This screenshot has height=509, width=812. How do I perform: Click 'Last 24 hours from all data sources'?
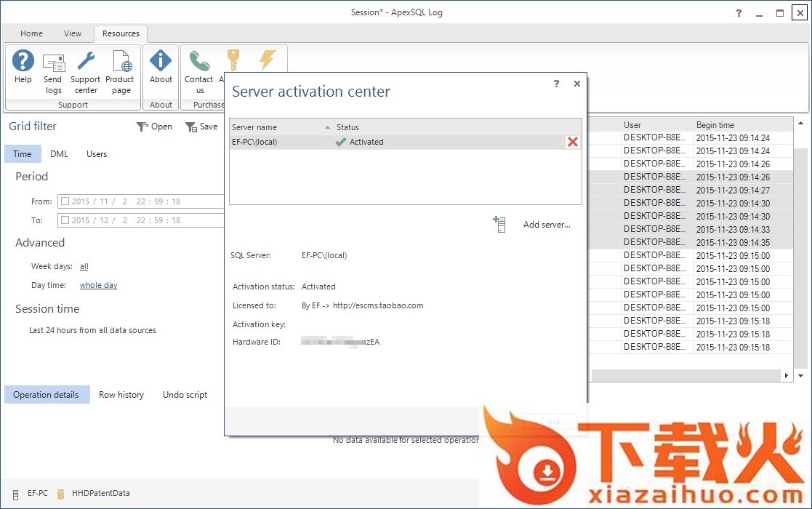93,330
